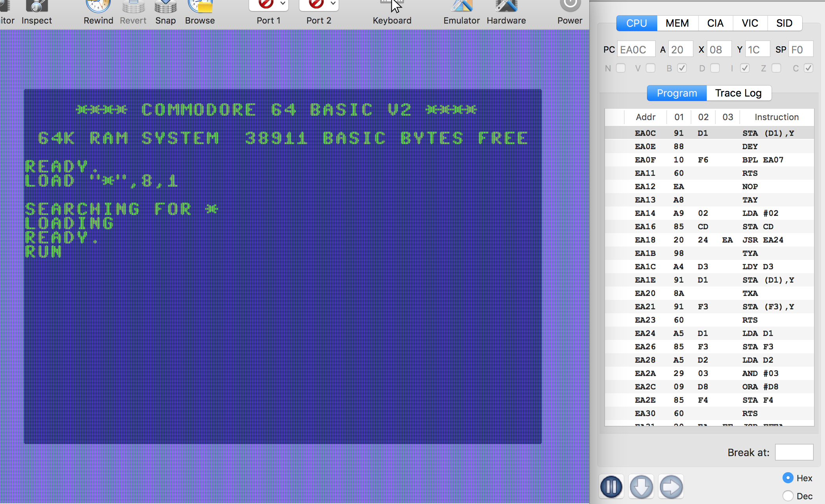This screenshot has height=504, width=825.
Task: Select the EA11 RTS row
Action: click(x=709, y=173)
